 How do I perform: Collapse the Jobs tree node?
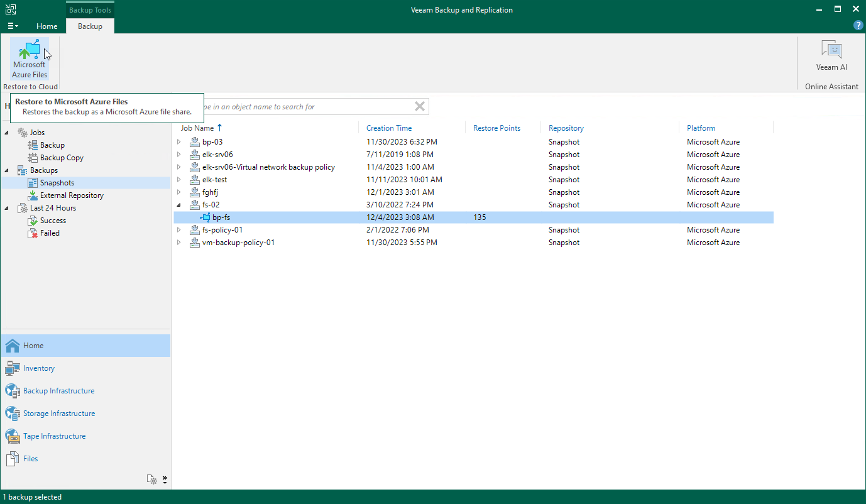[8, 133]
